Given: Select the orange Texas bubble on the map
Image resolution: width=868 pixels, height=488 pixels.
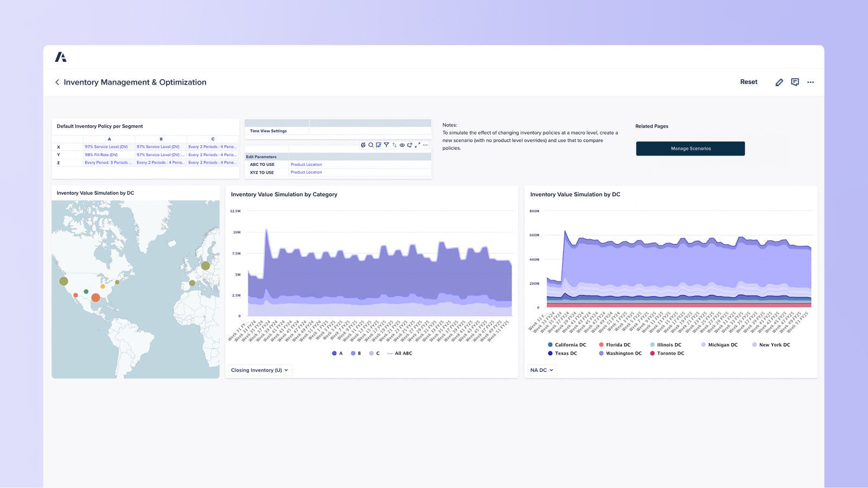Looking at the screenshot, I should 97,297.
